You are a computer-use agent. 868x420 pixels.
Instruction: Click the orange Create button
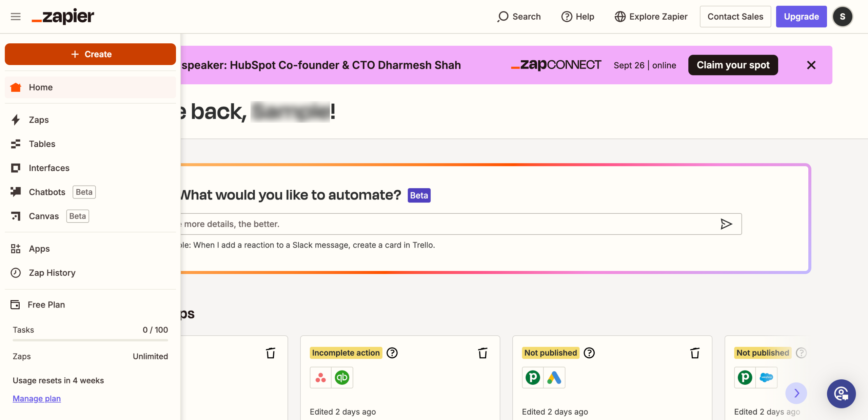coord(90,54)
